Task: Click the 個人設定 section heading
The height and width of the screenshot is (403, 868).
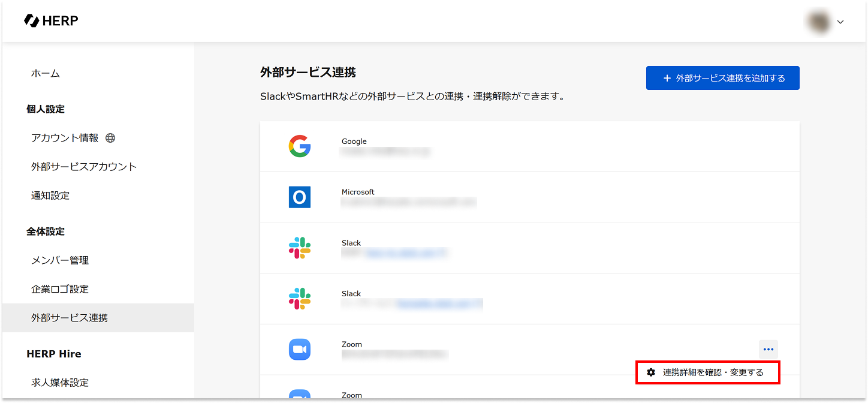Action: pos(46,109)
